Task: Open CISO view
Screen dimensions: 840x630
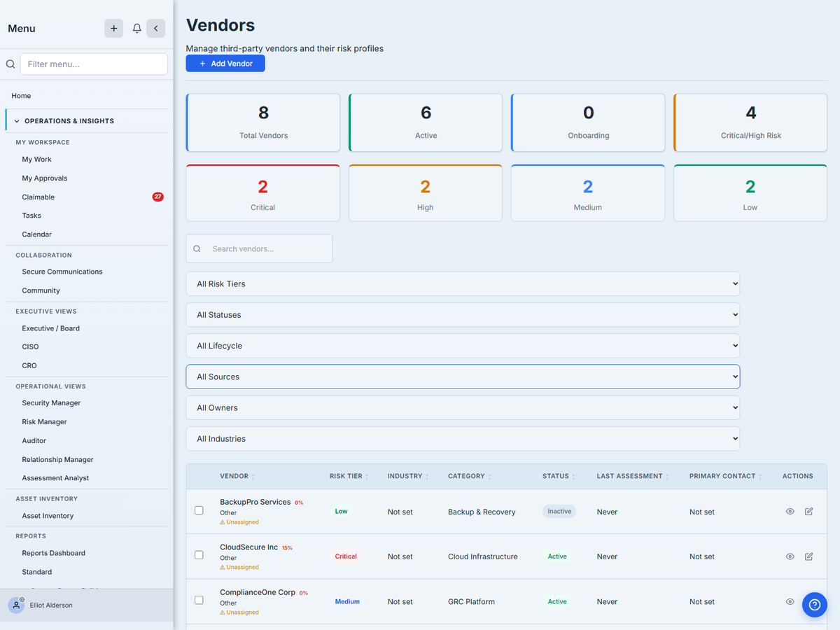Action: [30, 346]
